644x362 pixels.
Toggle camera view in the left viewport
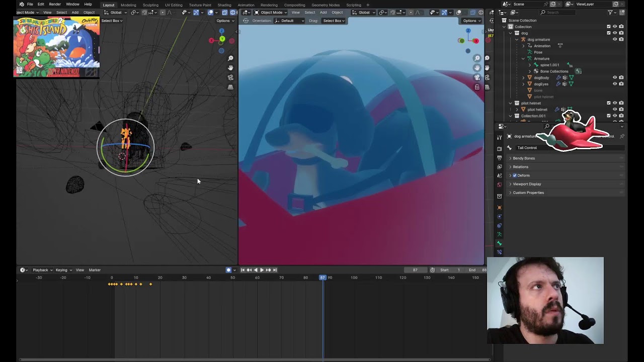pyautogui.click(x=230, y=77)
